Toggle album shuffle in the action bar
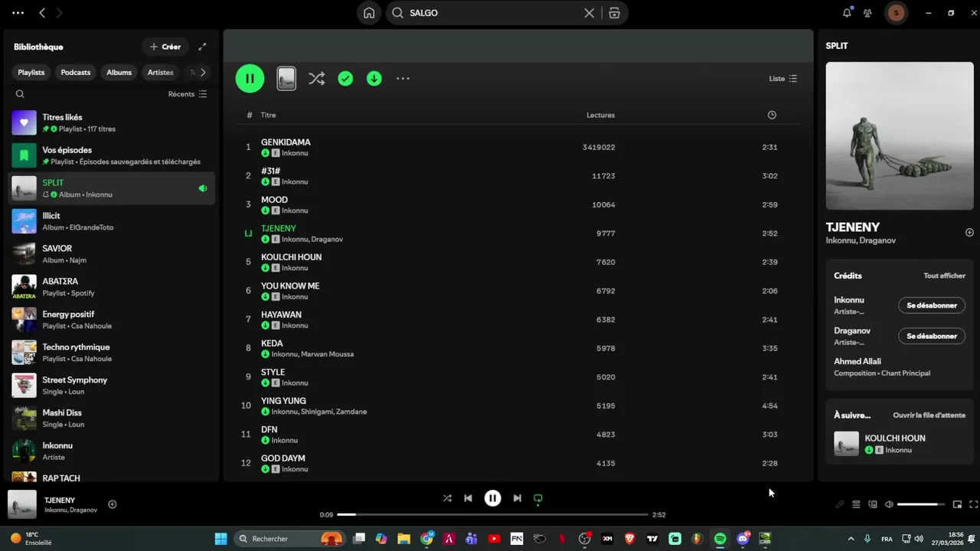Image resolution: width=980 pixels, height=551 pixels. point(316,78)
